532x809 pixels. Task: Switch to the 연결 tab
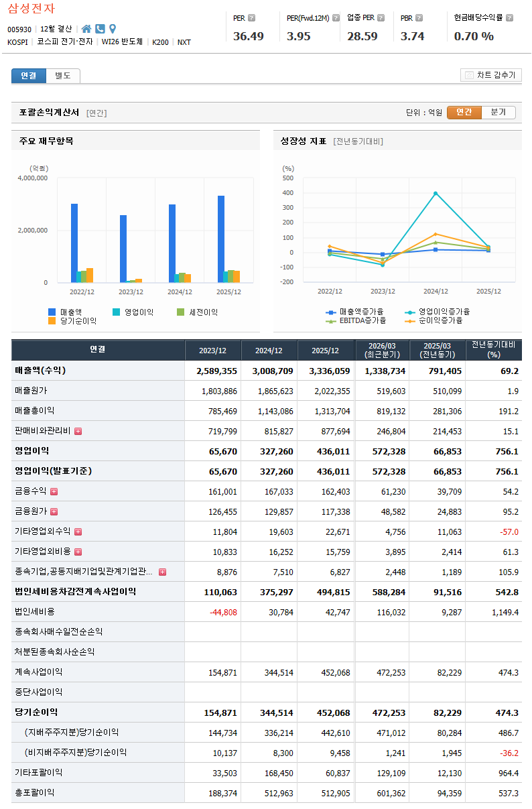point(29,76)
